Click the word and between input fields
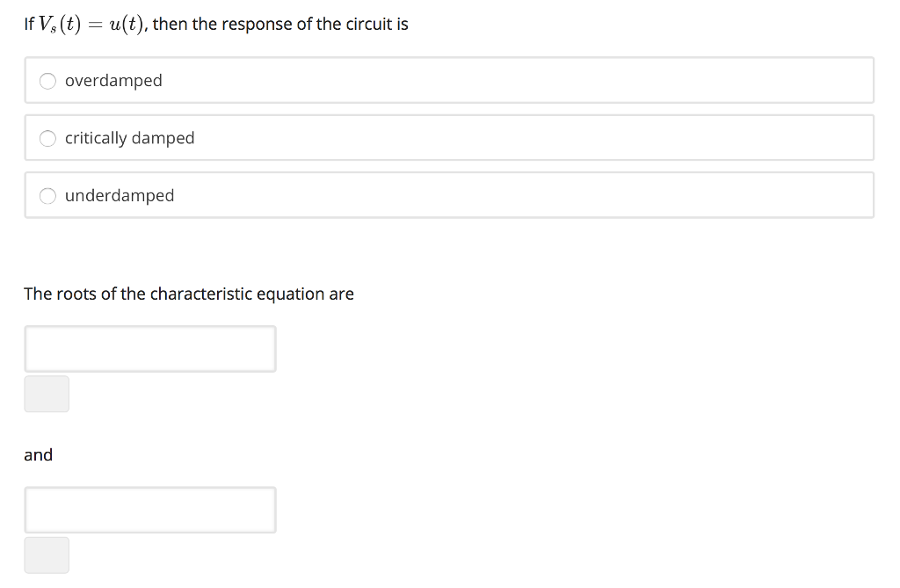This screenshot has width=900, height=588. 38,454
